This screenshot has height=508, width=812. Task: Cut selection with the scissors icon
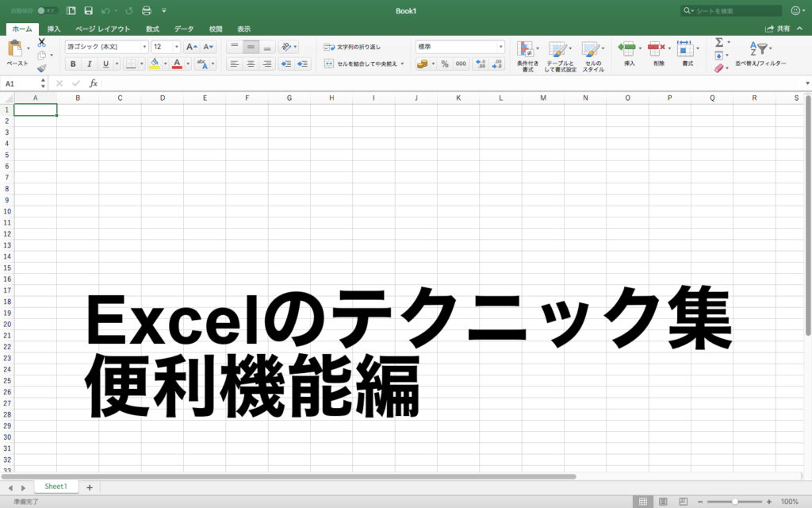point(42,43)
